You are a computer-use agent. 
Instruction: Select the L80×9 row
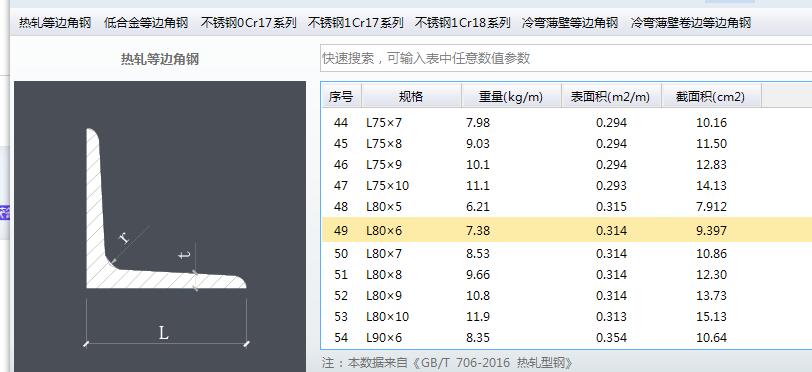pos(567,296)
